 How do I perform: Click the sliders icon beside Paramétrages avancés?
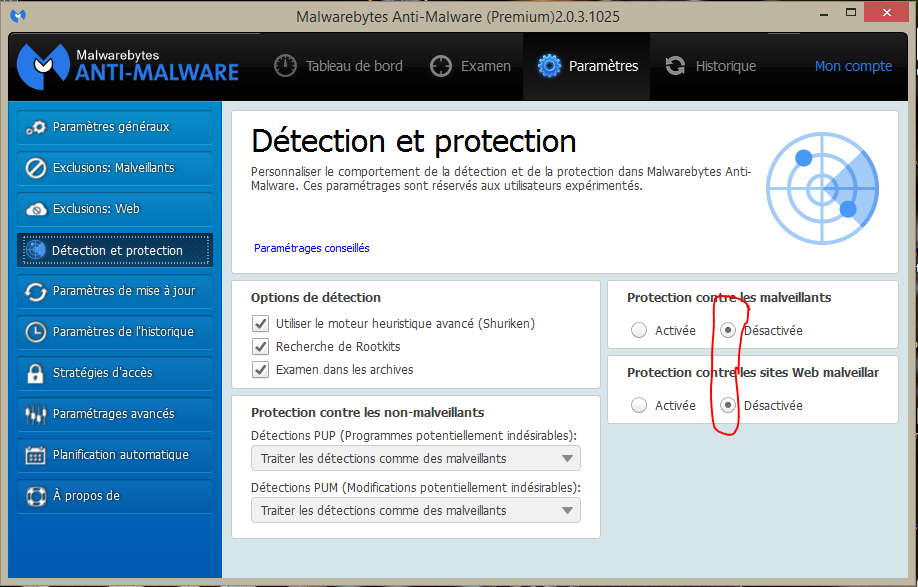(36, 414)
